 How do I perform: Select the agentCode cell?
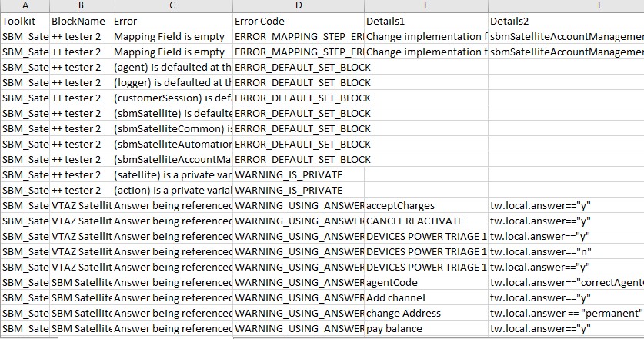pyautogui.click(x=425, y=282)
